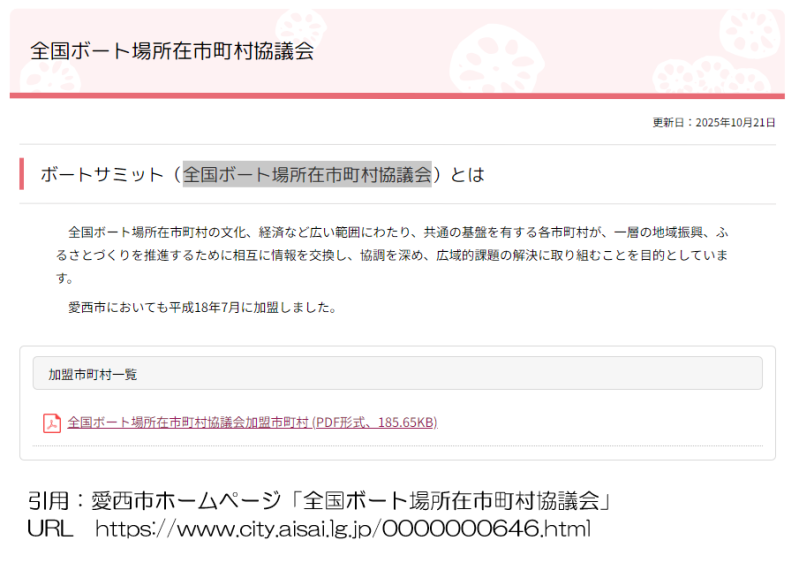Click the とは text ending the heading

[x=467, y=174]
